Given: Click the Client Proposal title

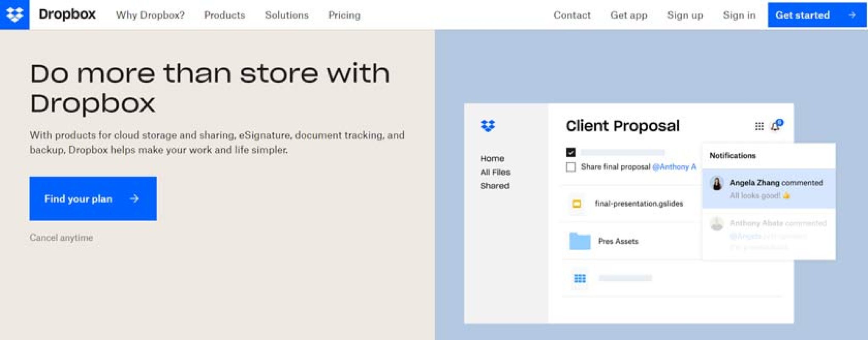Looking at the screenshot, I should 623,126.
